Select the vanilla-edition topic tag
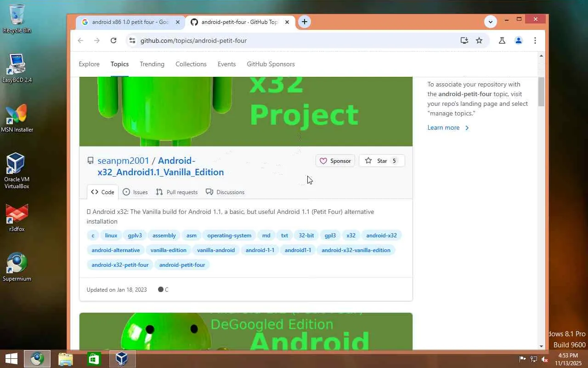Screen dimensions: 588x368 169,250
